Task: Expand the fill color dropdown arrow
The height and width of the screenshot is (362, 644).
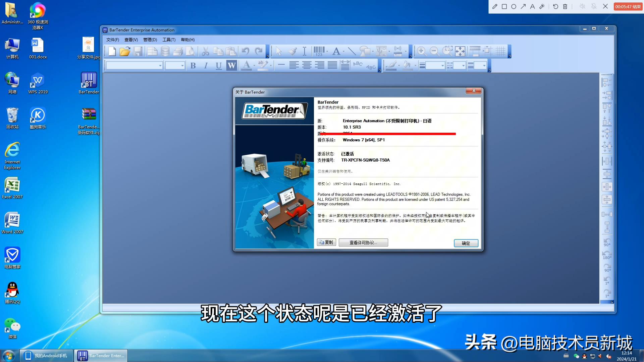Action: pyautogui.click(x=415, y=65)
